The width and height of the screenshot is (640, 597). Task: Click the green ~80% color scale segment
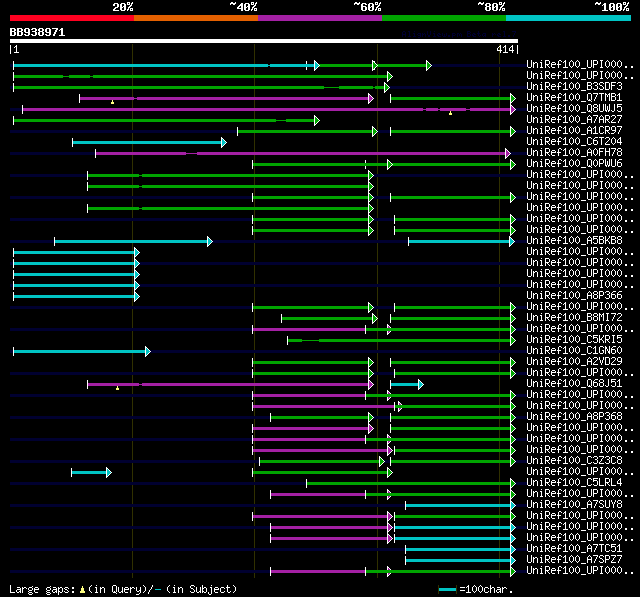point(444,18)
